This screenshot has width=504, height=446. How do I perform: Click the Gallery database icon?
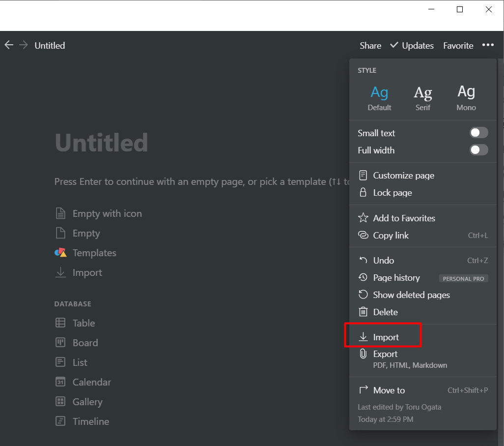[x=60, y=401]
